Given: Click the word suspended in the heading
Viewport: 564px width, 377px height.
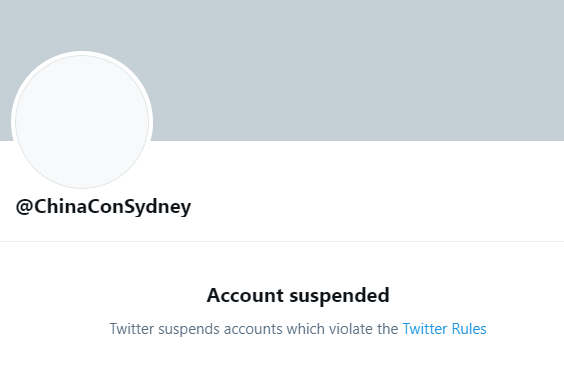Looking at the screenshot, I should (339, 296).
